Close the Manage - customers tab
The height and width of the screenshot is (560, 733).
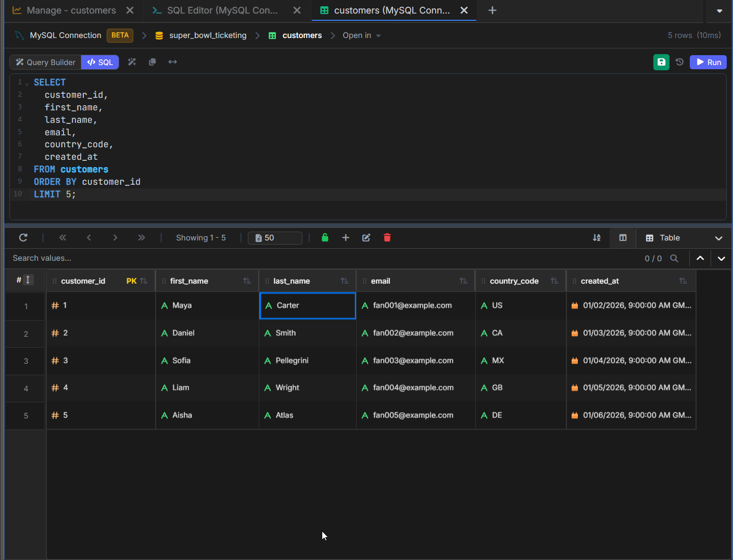[x=130, y=10]
